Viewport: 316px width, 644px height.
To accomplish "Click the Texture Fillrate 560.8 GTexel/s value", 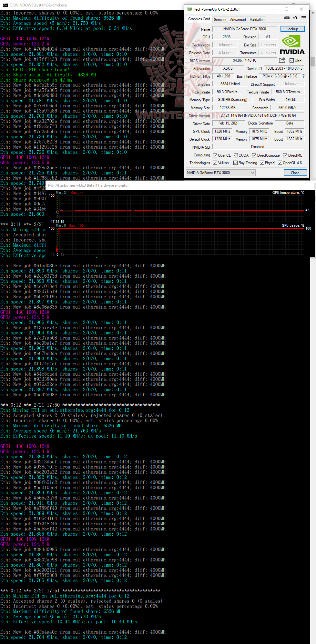I will click(x=288, y=92).
